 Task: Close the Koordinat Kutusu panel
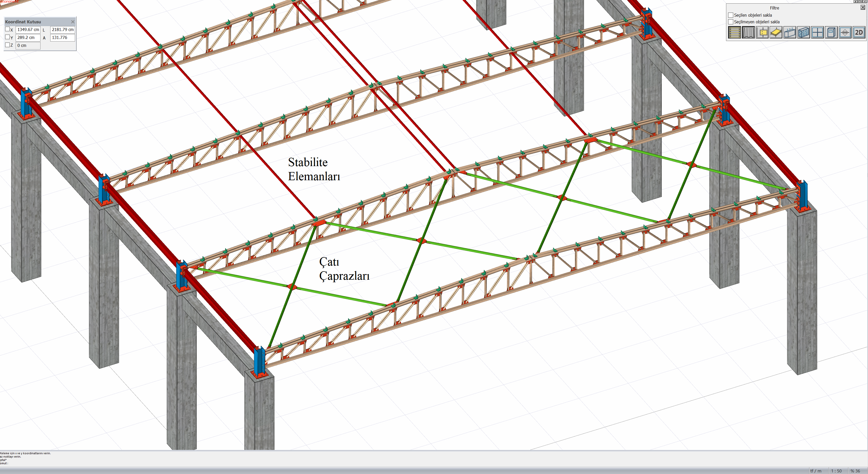click(x=73, y=22)
